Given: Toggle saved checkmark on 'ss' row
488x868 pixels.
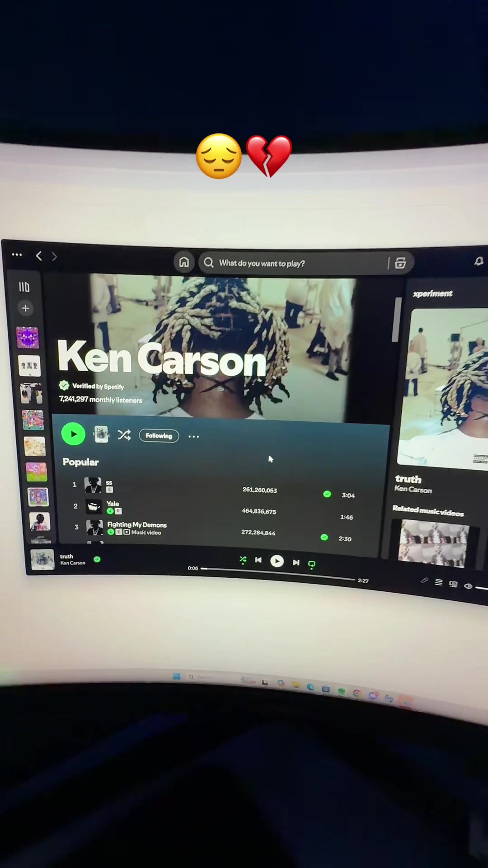Looking at the screenshot, I should point(327,494).
